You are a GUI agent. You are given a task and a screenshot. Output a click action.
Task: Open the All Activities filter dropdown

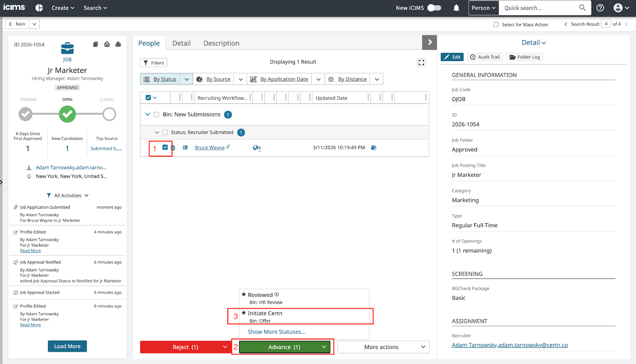click(68, 196)
